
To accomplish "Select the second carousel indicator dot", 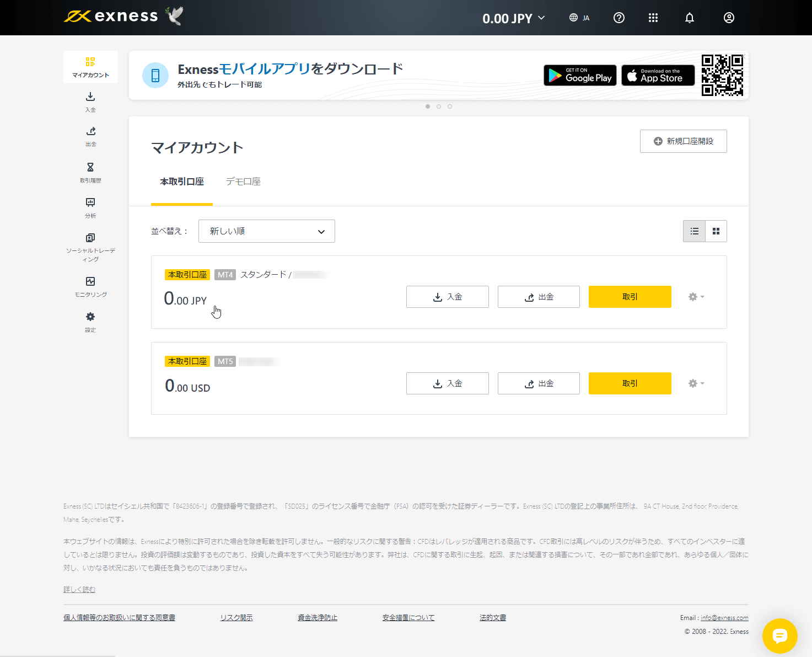I will [439, 106].
